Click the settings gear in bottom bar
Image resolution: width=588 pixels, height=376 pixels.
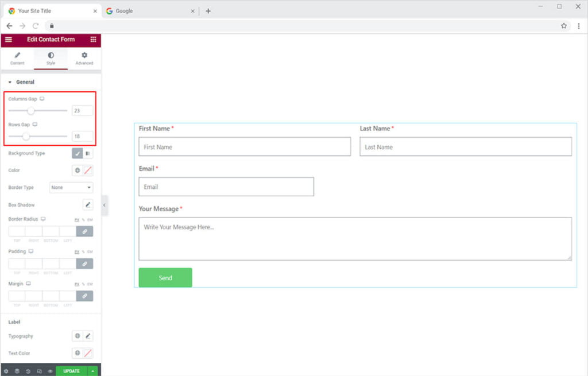click(6, 371)
